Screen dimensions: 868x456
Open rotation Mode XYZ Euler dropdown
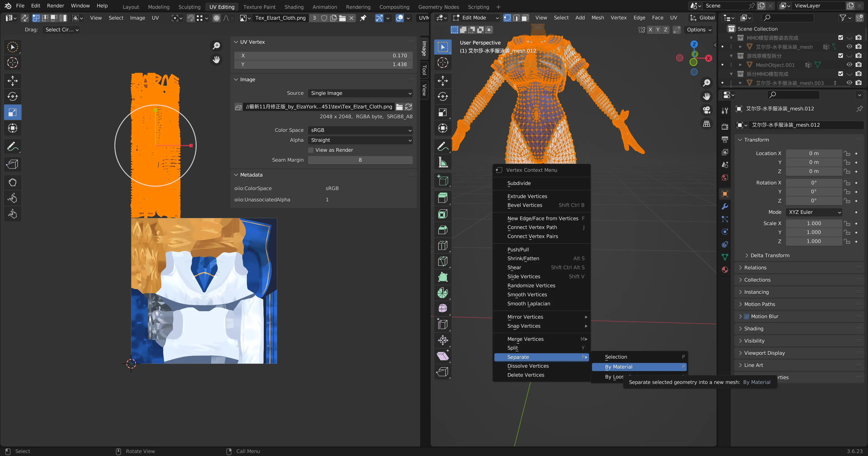(814, 212)
